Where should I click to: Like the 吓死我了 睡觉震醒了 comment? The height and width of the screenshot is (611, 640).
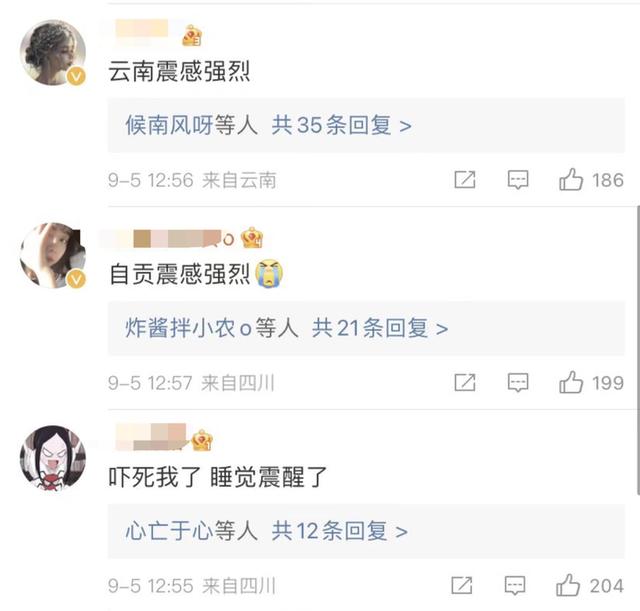click(572, 585)
